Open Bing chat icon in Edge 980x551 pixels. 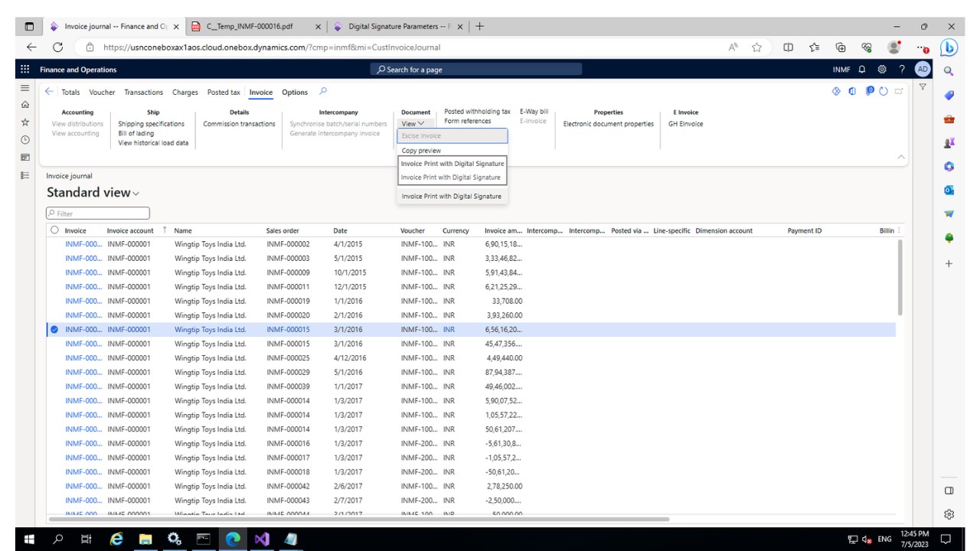pyautogui.click(x=949, y=47)
